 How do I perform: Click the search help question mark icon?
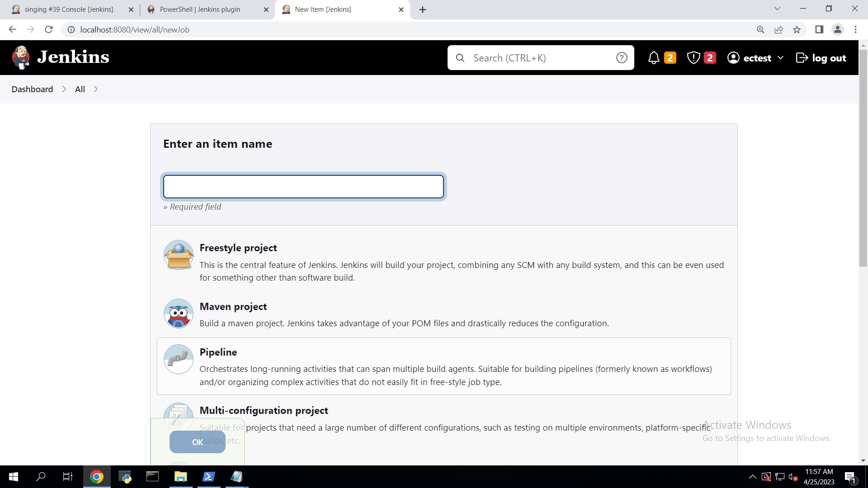pyautogui.click(x=622, y=58)
